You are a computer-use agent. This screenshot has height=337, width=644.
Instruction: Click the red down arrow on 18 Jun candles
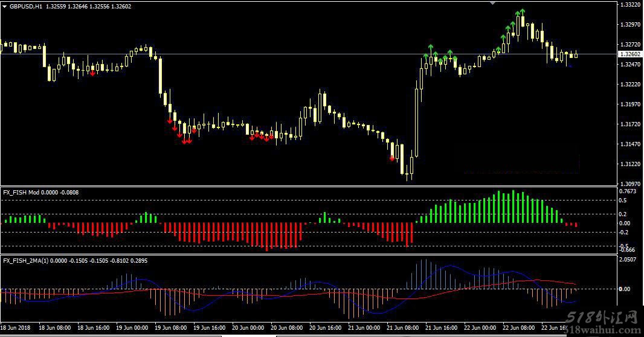coord(92,73)
